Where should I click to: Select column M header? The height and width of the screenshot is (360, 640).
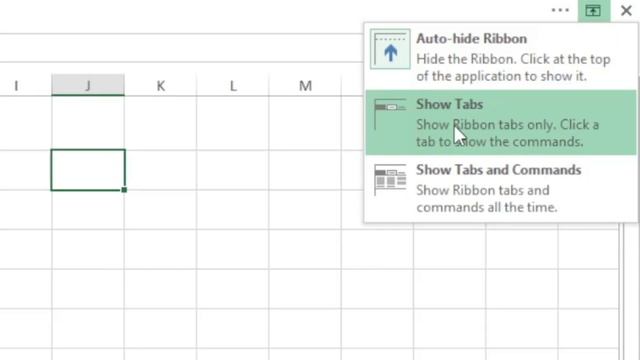(x=305, y=85)
